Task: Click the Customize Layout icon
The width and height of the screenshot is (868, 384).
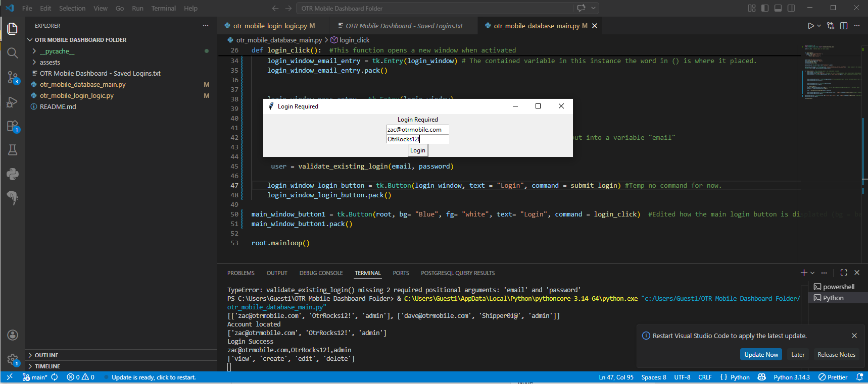Action: click(752, 8)
